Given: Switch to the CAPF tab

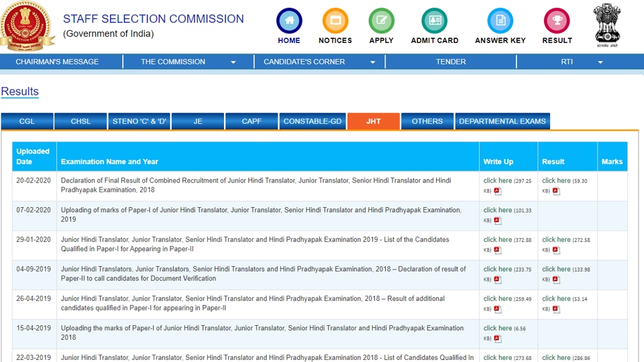Looking at the screenshot, I should tap(252, 121).
